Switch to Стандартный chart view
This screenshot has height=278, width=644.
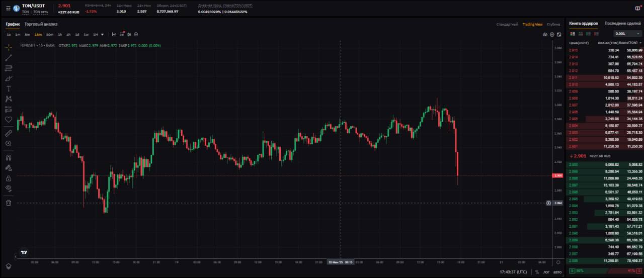click(x=507, y=24)
